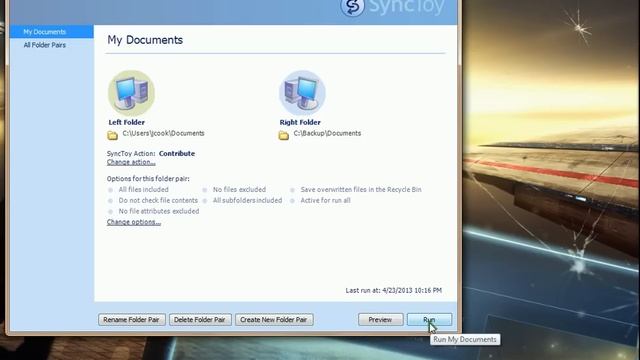Click the folder icon beside C:\Users\jcook\Documents

[x=113, y=135]
